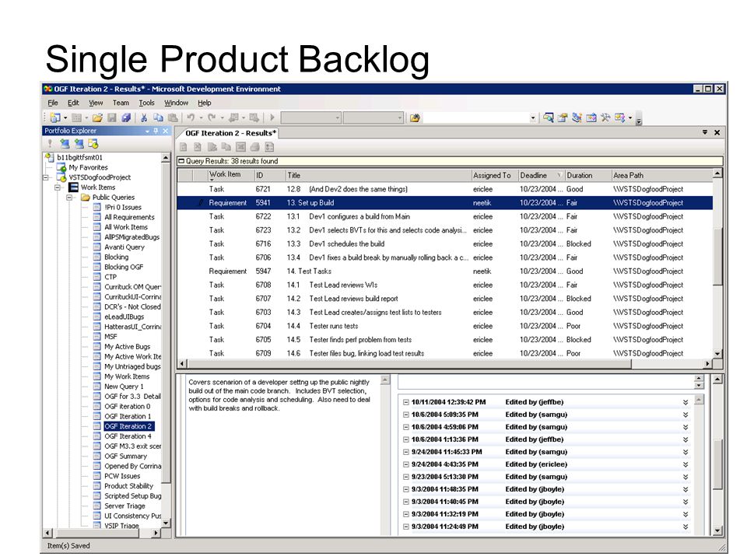Expand details chevron for 10/6/2004 5:09:35 PM

point(686,415)
